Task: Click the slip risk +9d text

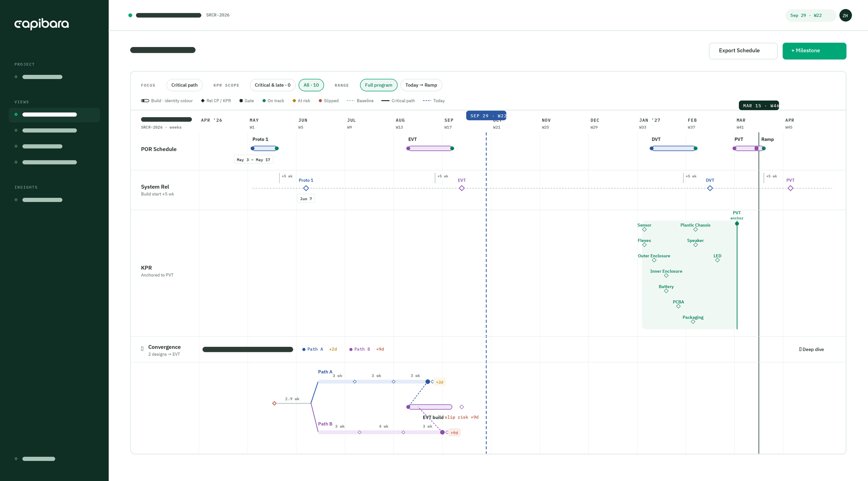Action: 461,417
